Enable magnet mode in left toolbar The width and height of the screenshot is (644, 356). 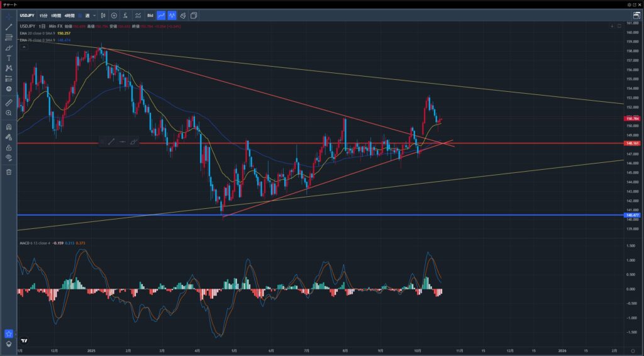[x=9, y=126]
